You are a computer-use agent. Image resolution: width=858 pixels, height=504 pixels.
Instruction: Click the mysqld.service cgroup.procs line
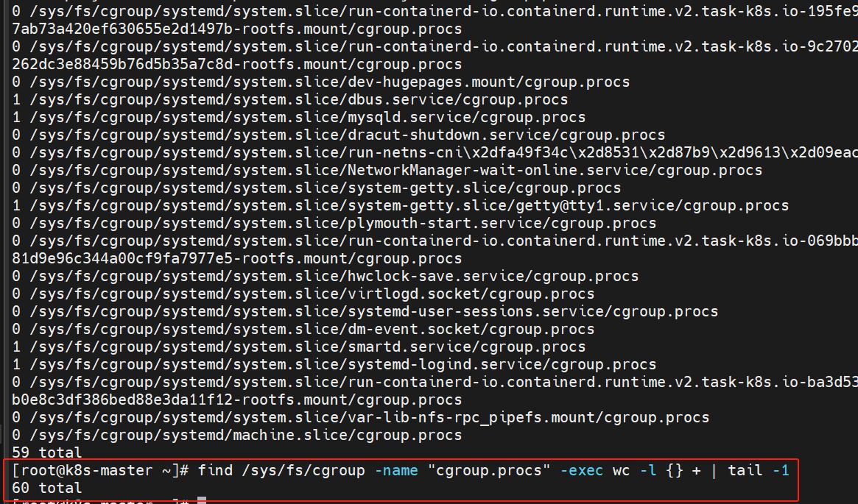(x=299, y=117)
